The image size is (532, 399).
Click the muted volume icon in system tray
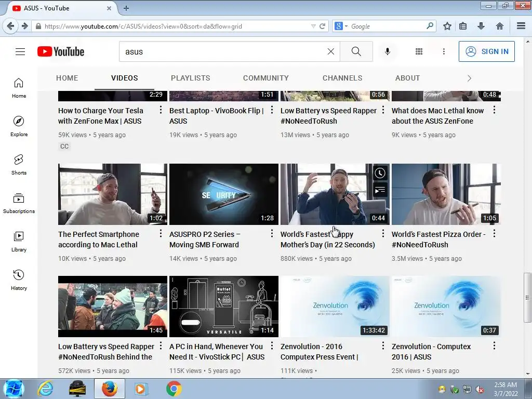pyautogui.click(x=480, y=389)
